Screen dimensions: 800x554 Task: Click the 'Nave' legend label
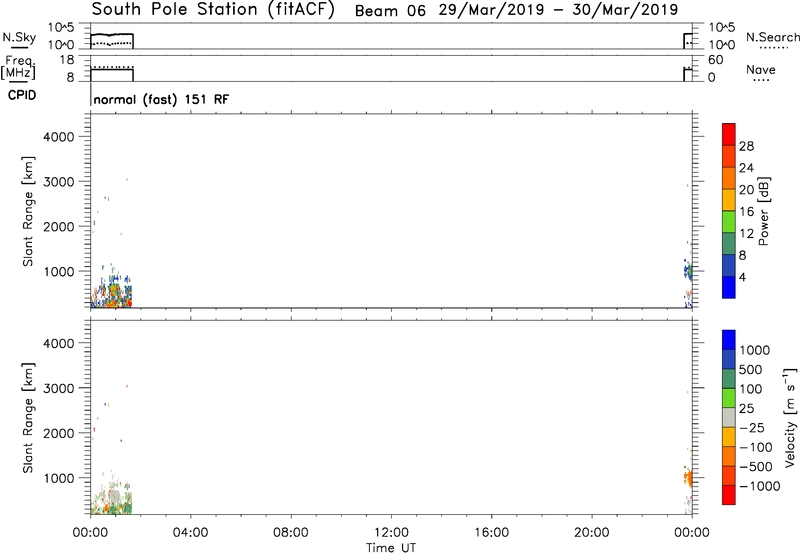click(761, 70)
